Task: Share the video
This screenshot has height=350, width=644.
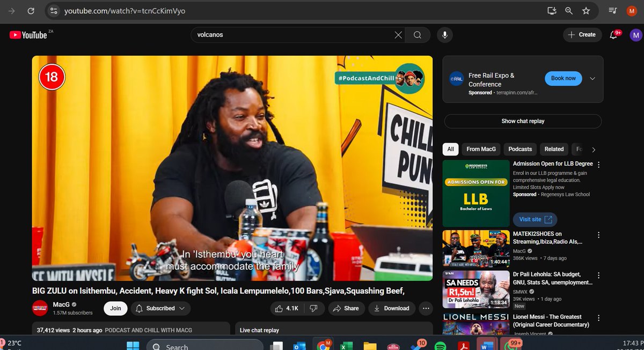Action: 346,308
